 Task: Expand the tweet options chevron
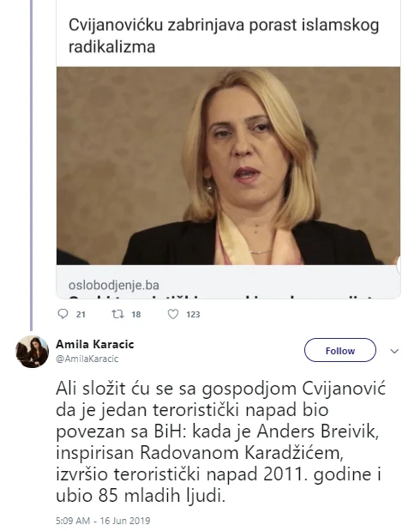coord(394,351)
